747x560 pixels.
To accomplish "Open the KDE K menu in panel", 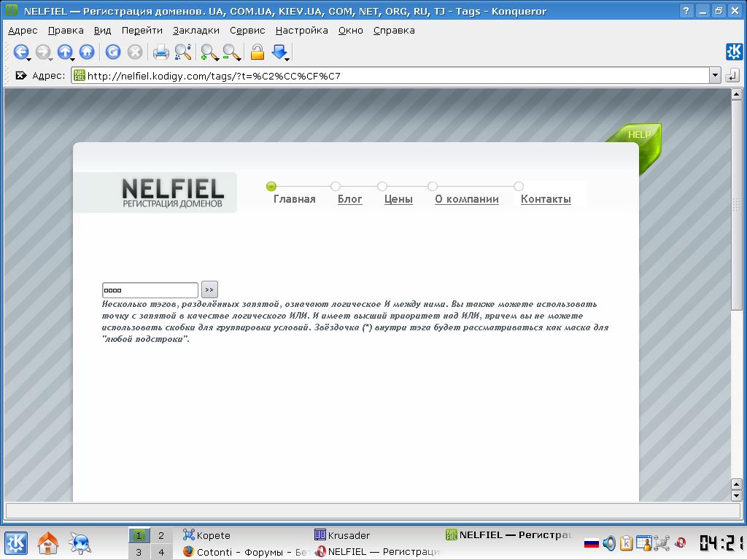I will pyautogui.click(x=16, y=543).
